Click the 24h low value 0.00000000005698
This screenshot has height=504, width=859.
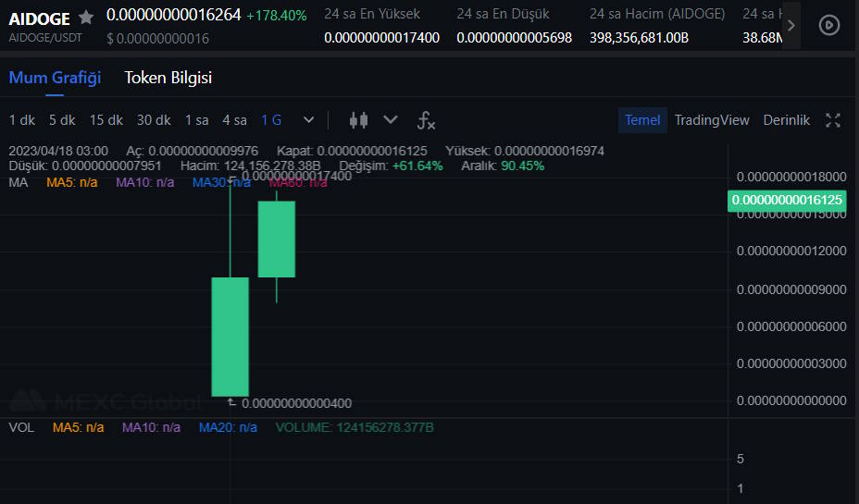[515, 38]
